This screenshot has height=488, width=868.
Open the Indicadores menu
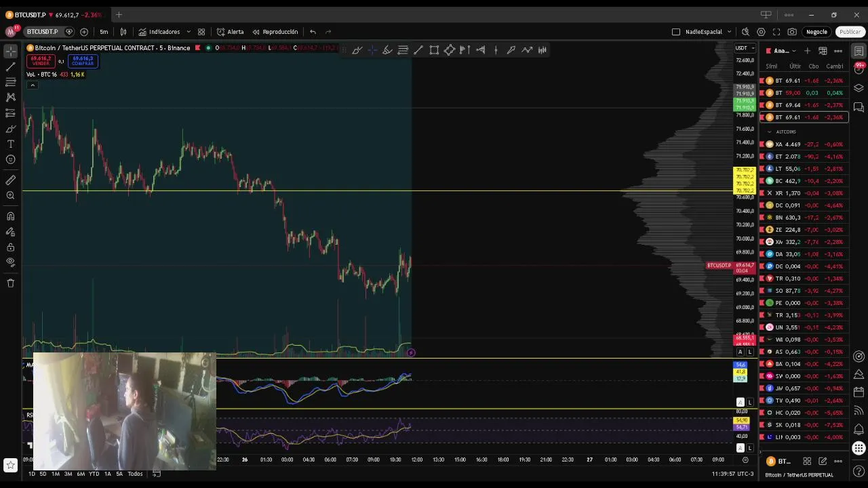160,32
